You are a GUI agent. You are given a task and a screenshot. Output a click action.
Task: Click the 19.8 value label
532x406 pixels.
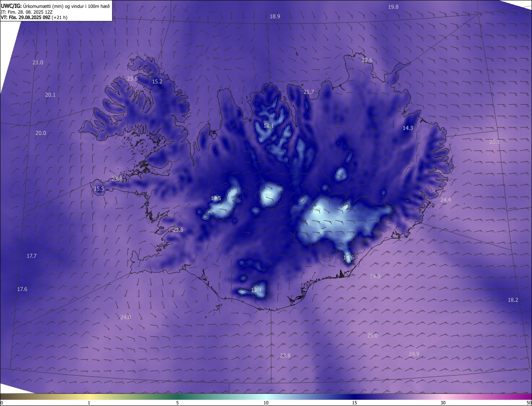(x=393, y=7)
